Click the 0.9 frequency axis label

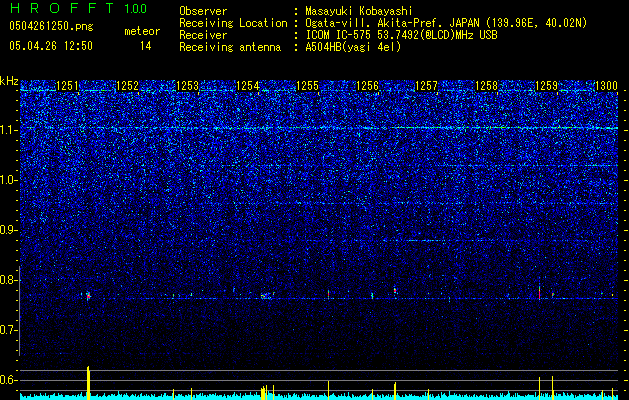pos(8,230)
